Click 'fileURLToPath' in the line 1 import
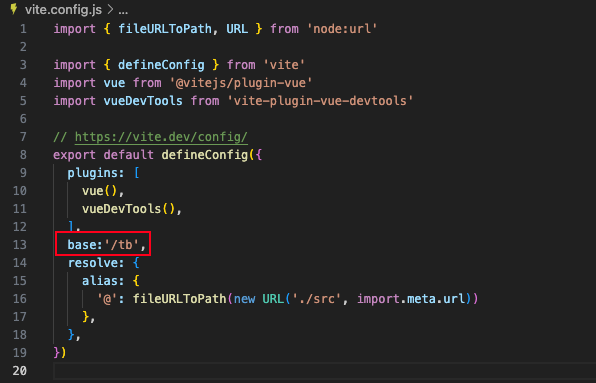The height and width of the screenshot is (383, 596). (165, 29)
